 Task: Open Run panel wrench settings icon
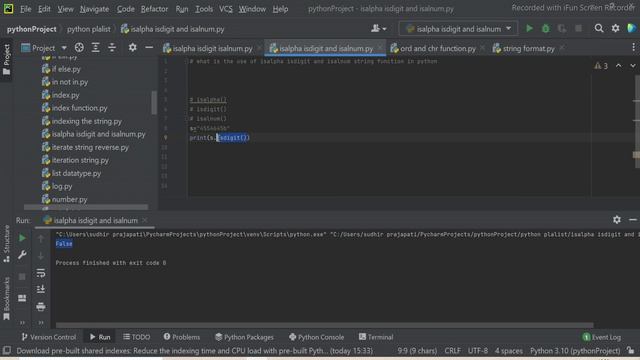22,255
